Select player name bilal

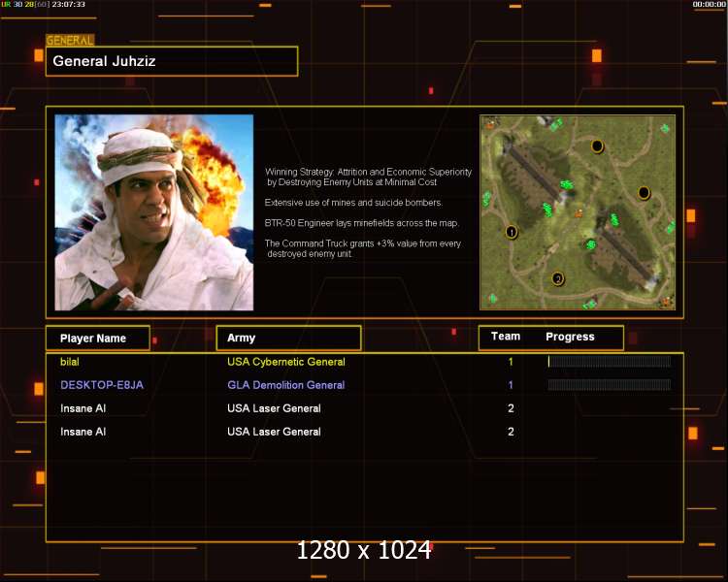point(70,362)
